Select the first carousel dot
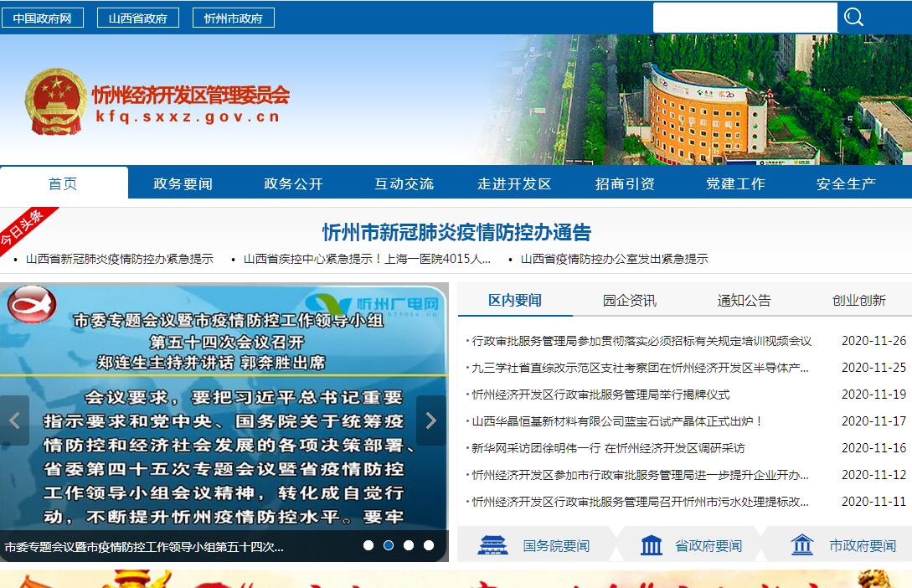This screenshot has width=912, height=588. coord(368,545)
